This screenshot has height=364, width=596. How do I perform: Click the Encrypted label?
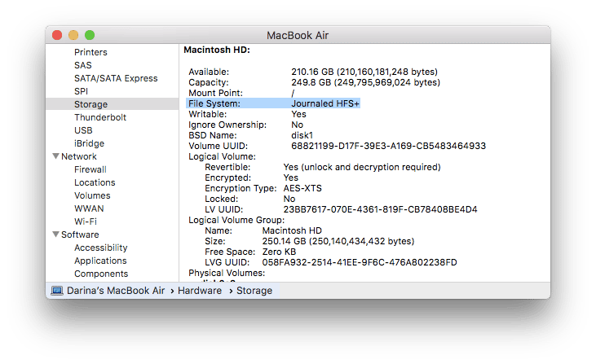228,178
